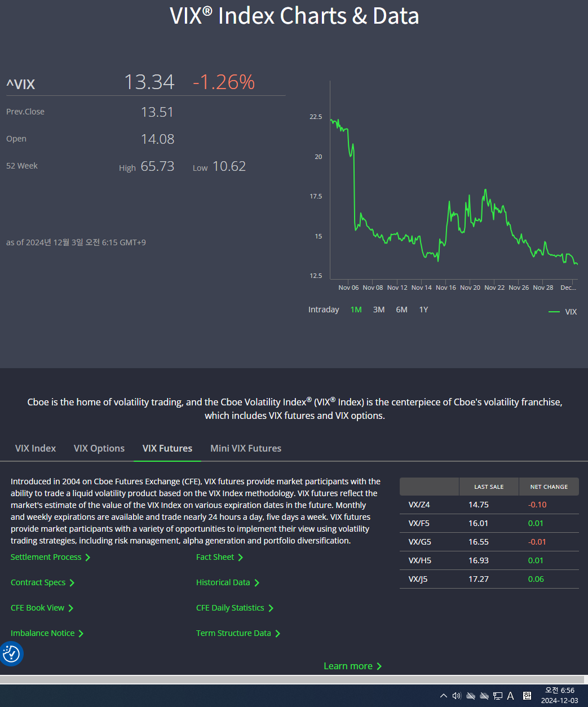The height and width of the screenshot is (707, 588).
Task: Open the CFE Book View link
Action: click(x=42, y=608)
